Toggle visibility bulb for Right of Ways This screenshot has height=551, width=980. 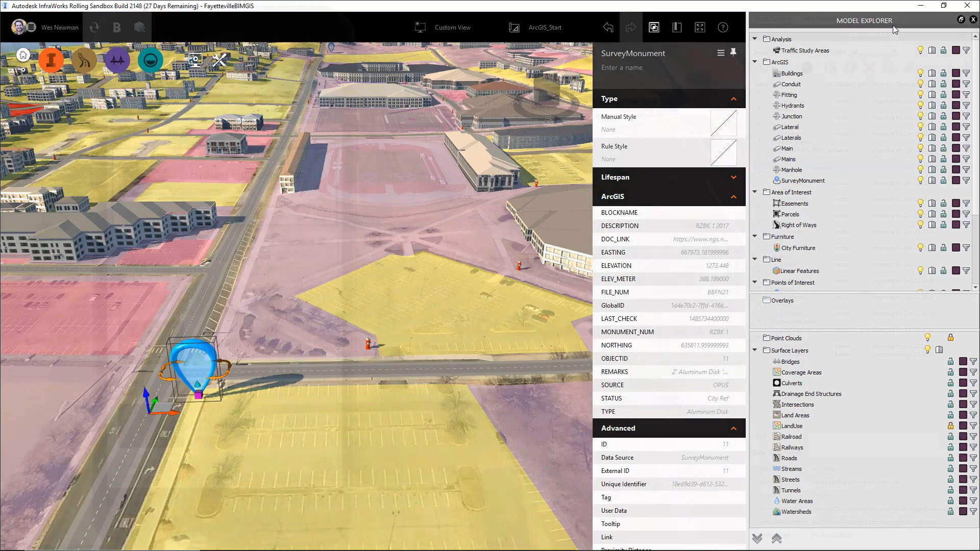(x=920, y=224)
